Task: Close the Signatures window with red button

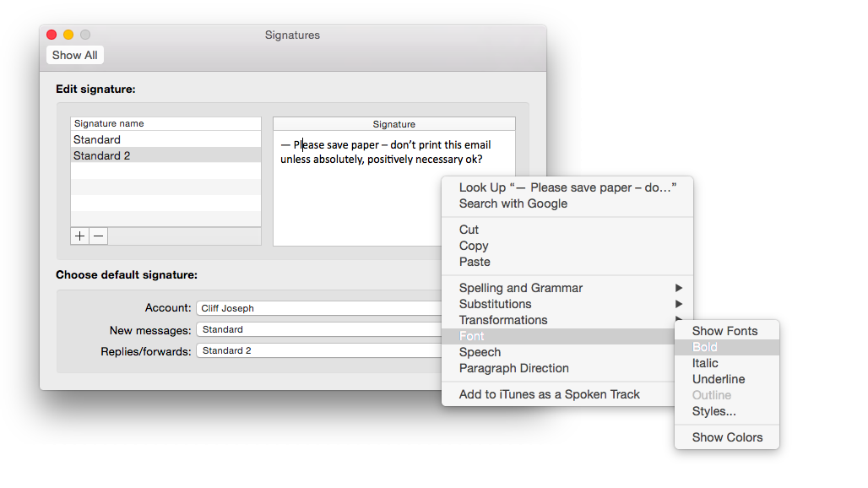Action: [x=52, y=35]
